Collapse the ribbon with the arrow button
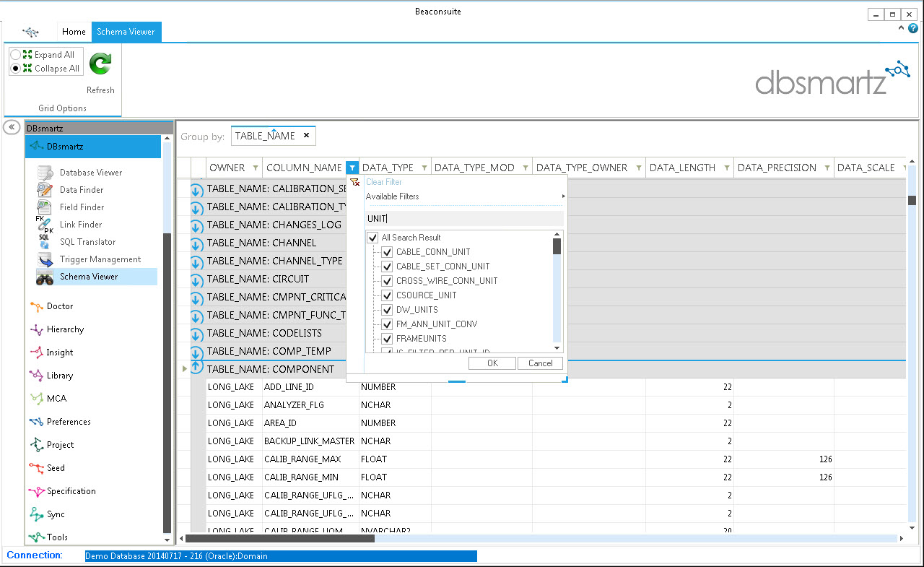This screenshot has width=924, height=567. 902,28
